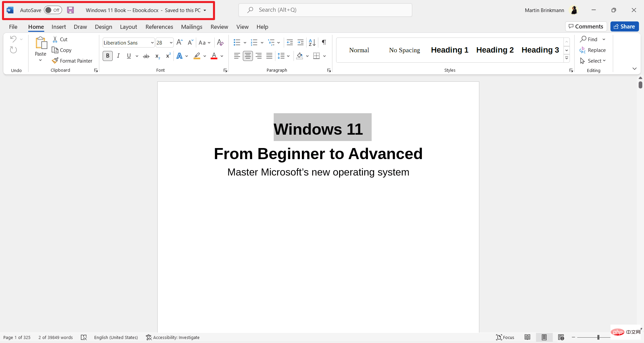Click the zoom slider handle
The width and height of the screenshot is (644, 343).
point(598,337)
